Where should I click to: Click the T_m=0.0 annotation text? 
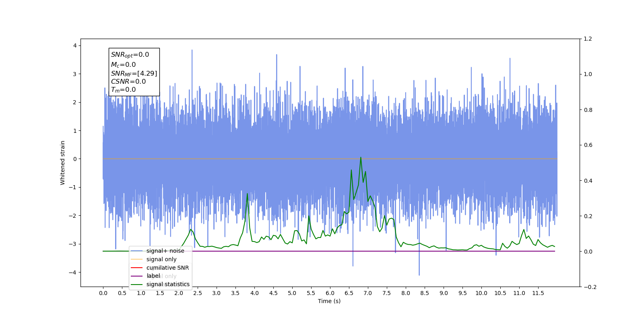point(123,90)
